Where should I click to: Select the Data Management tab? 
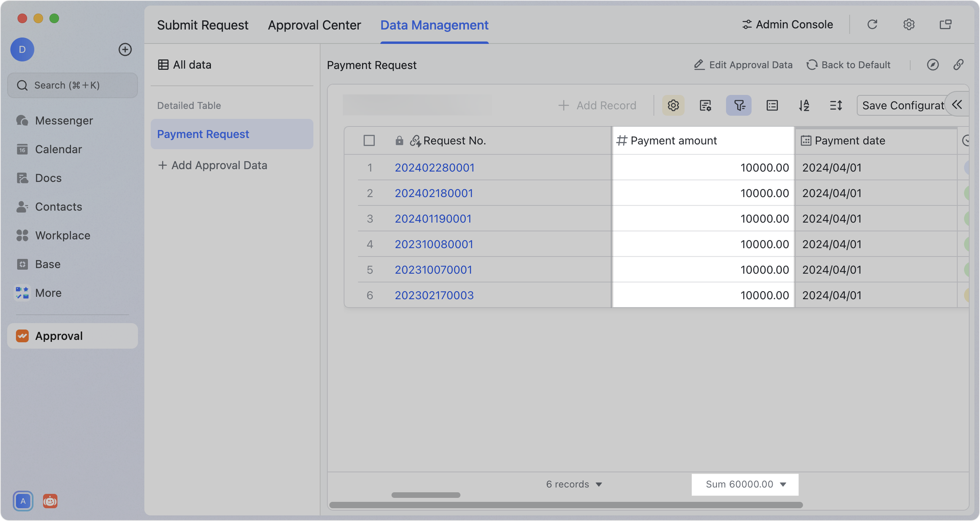[434, 25]
